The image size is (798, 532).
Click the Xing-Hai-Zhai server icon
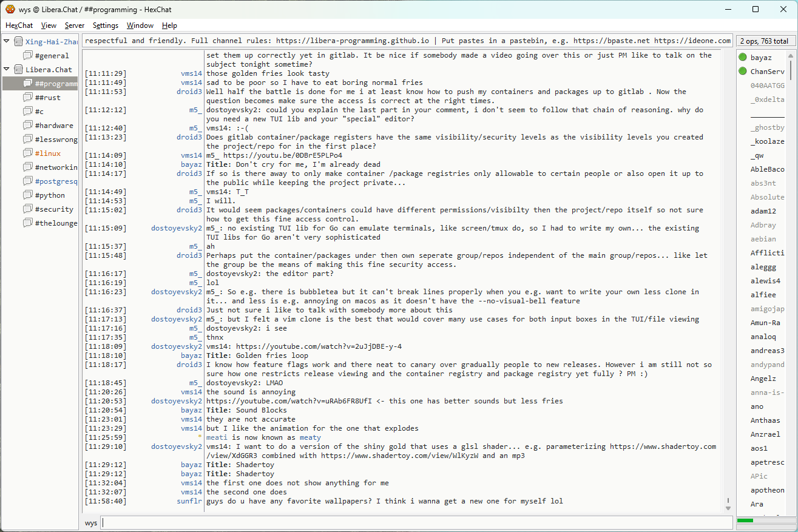click(x=19, y=42)
